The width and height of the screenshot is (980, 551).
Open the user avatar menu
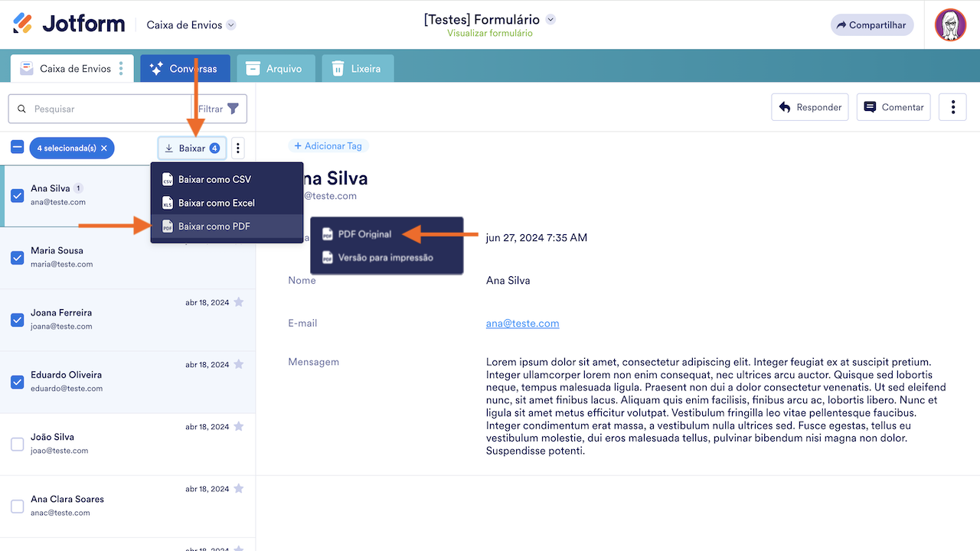click(950, 25)
